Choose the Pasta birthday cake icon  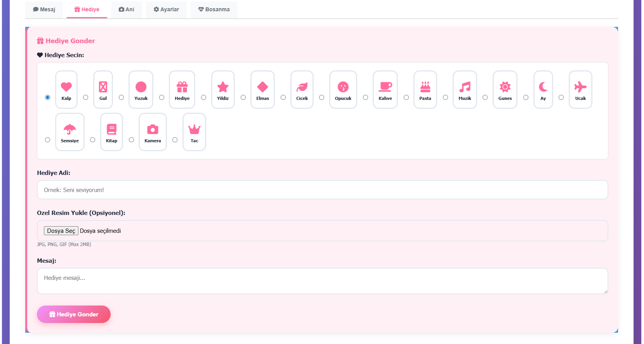(425, 87)
